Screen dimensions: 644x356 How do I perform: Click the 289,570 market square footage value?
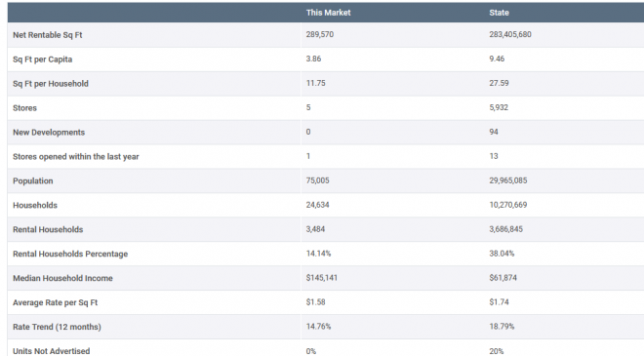pos(319,34)
